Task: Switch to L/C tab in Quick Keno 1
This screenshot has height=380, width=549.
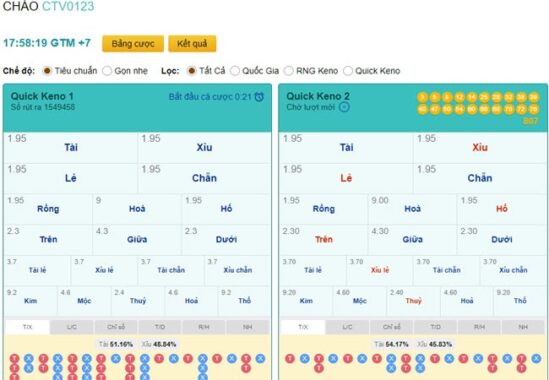Action: click(x=72, y=327)
